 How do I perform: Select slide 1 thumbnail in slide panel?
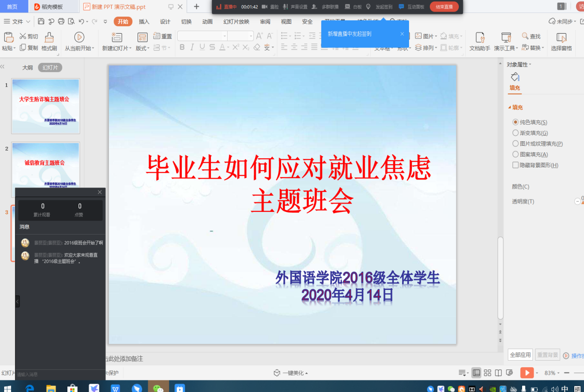45,106
